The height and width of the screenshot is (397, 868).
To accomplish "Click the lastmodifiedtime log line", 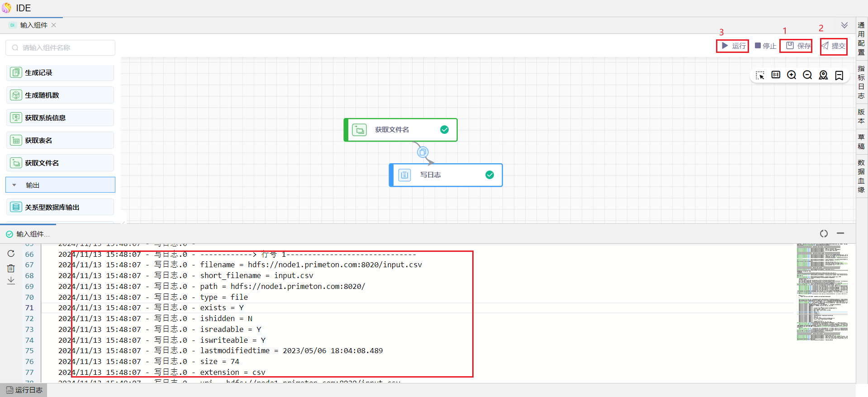I will pyautogui.click(x=220, y=351).
